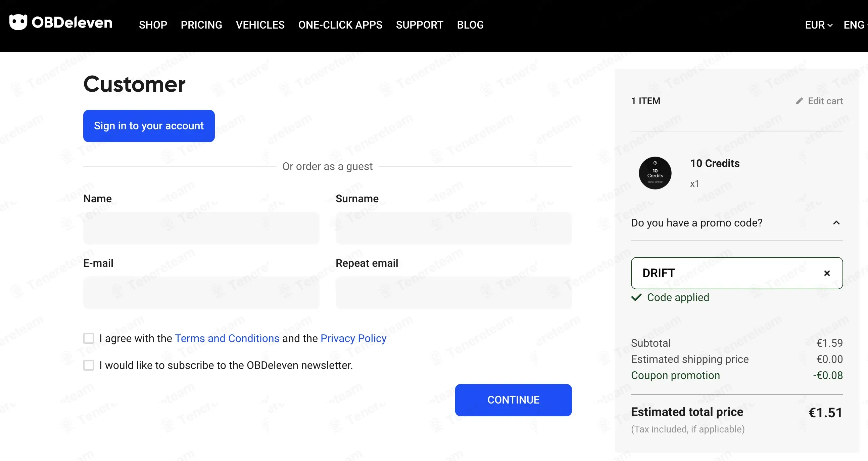The width and height of the screenshot is (868, 461).
Task: Go to SUPPORT in the header
Action: (x=420, y=25)
